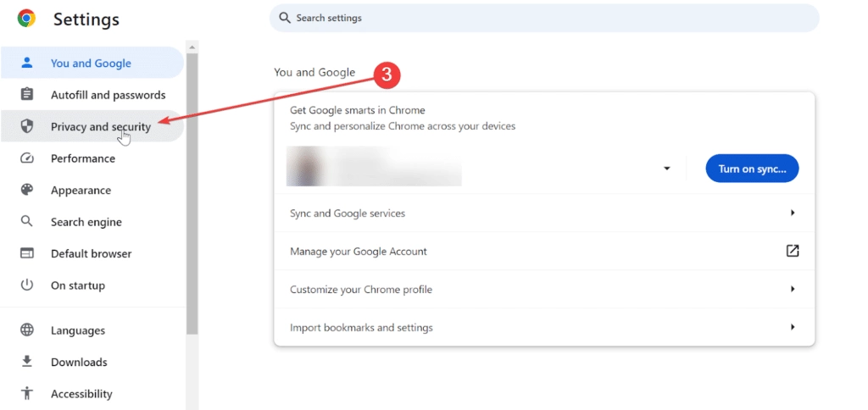Select the Performance speedometer icon

[x=26, y=158]
